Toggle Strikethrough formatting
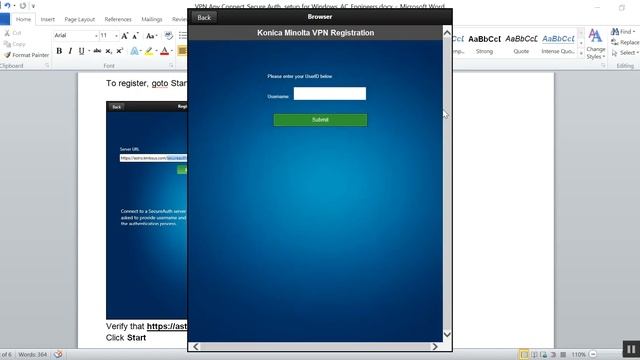 tap(97, 51)
